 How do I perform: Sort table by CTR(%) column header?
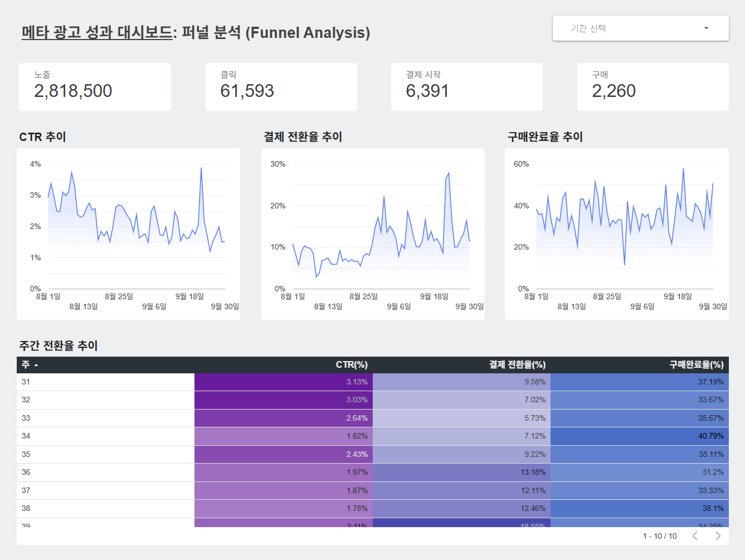[x=351, y=365]
